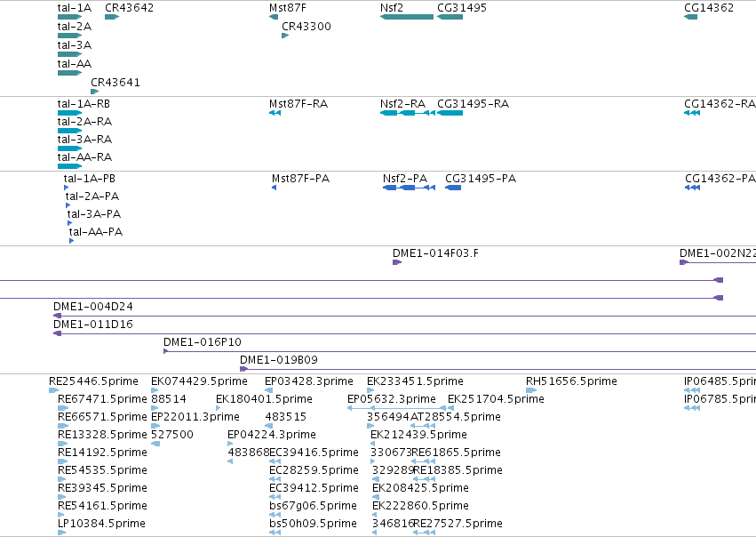This screenshot has width=756, height=537.
Task: Click the RE25446.5prime EST label
Action: point(93,381)
